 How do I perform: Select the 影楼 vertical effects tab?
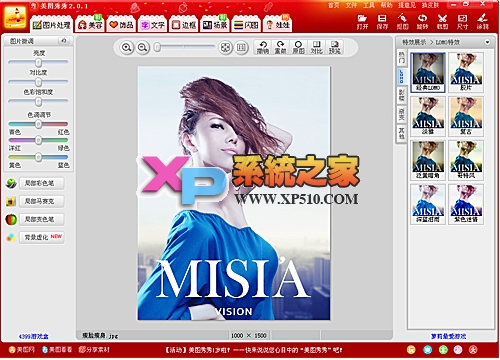click(402, 95)
